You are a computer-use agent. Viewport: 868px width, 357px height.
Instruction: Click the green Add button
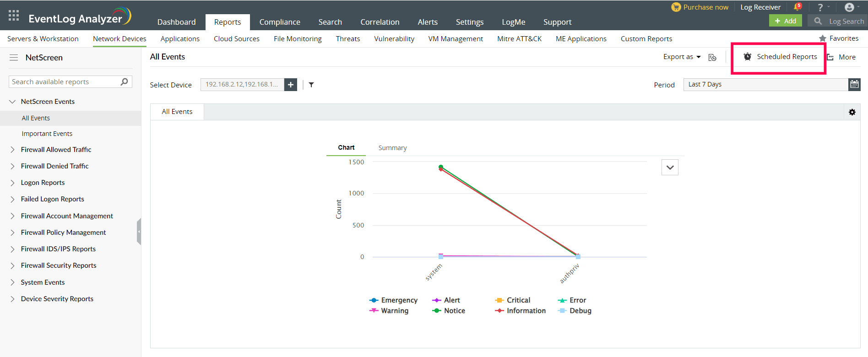coord(786,21)
